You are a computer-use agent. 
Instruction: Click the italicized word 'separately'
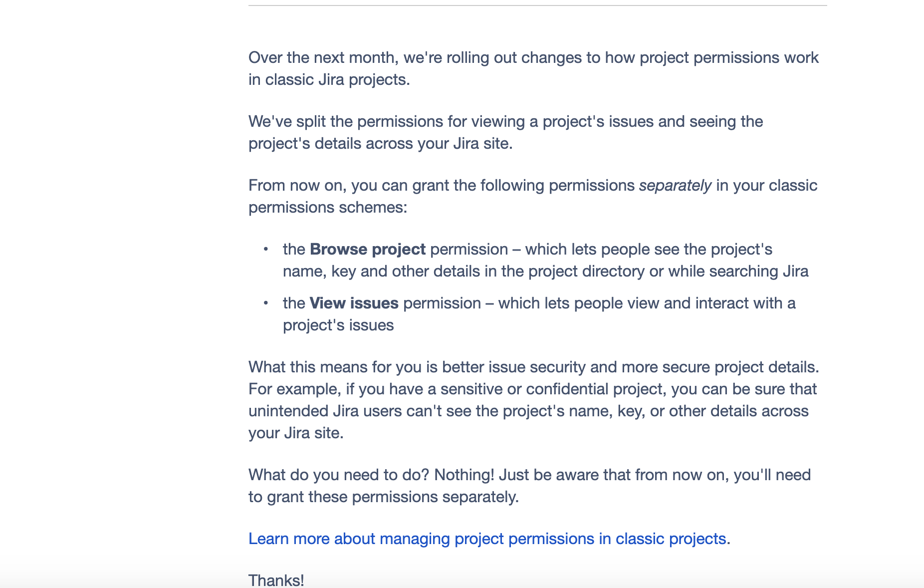click(675, 186)
